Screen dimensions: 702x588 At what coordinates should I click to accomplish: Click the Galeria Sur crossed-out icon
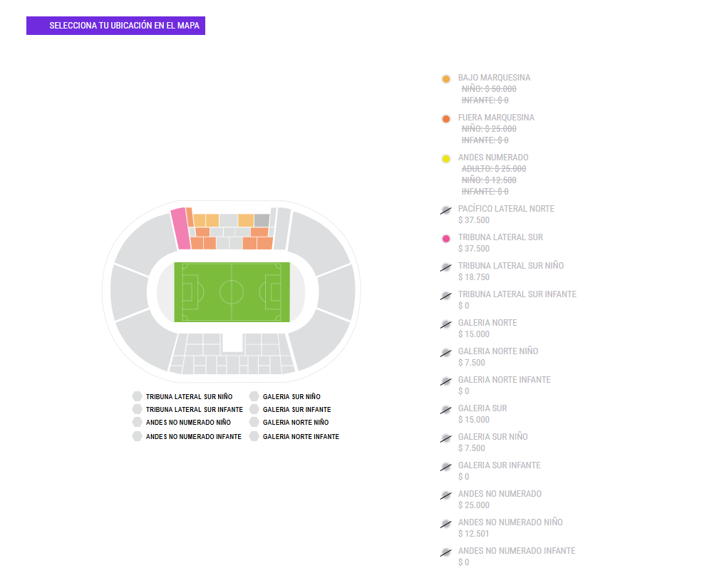446,409
